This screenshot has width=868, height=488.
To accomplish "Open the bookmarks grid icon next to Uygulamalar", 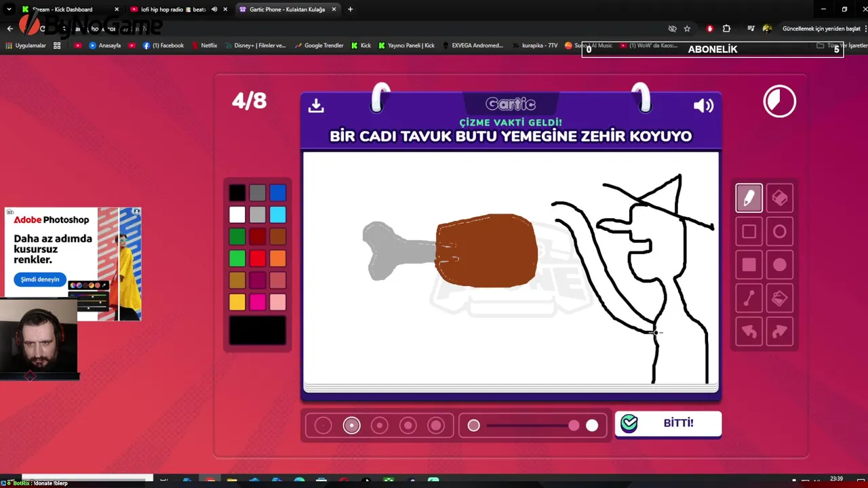I will pos(57,45).
